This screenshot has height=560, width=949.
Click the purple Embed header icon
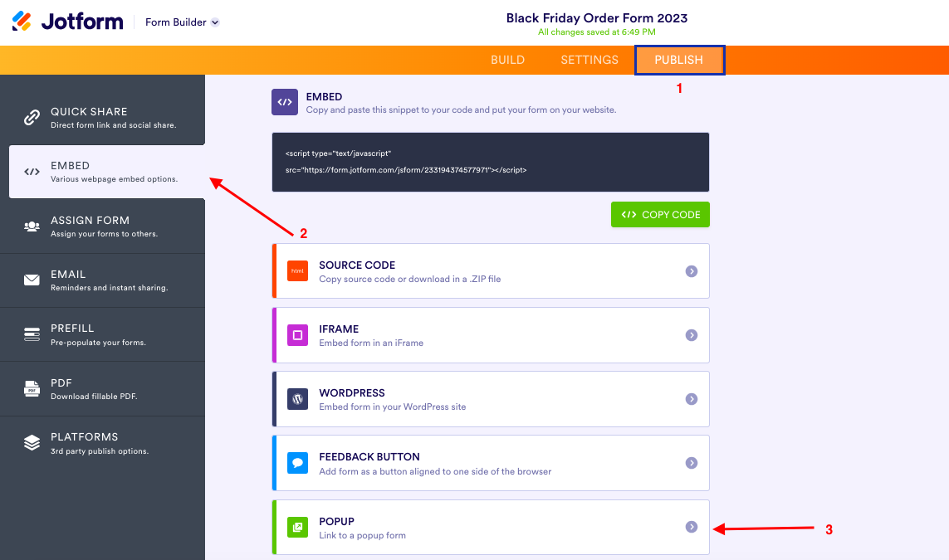[x=285, y=102]
